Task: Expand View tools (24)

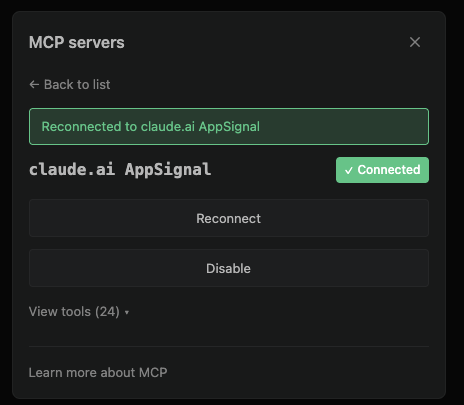Action: (79, 312)
